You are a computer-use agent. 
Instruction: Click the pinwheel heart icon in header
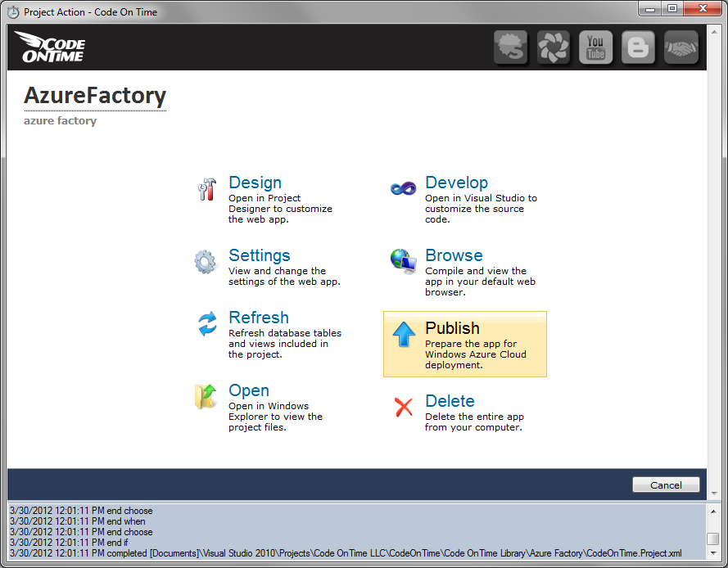tap(553, 47)
